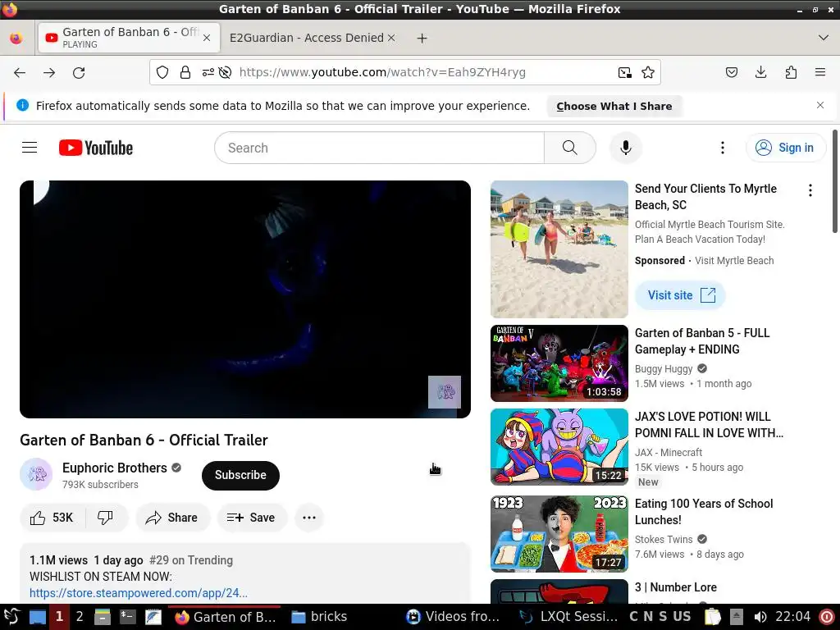Click the YouTube search input field
This screenshot has height=630, width=840.
[379, 148]
